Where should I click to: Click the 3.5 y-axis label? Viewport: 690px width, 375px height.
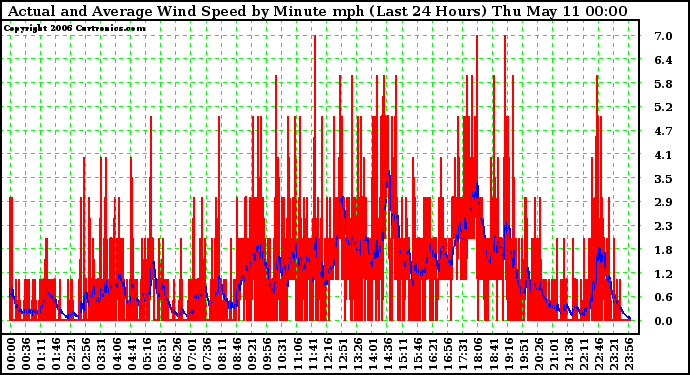click(663, 179)
